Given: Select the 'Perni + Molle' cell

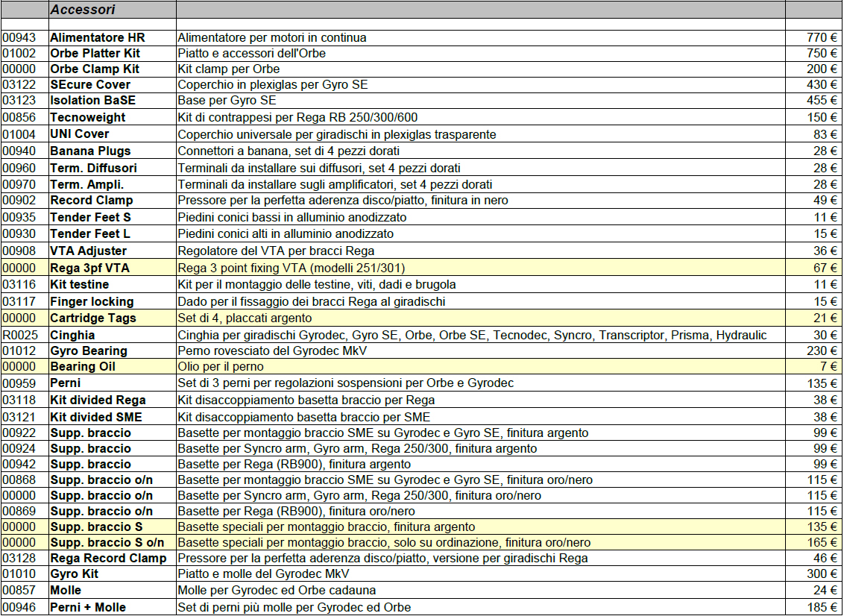Looking at the screenshot, I should click(x=113, y=607).
